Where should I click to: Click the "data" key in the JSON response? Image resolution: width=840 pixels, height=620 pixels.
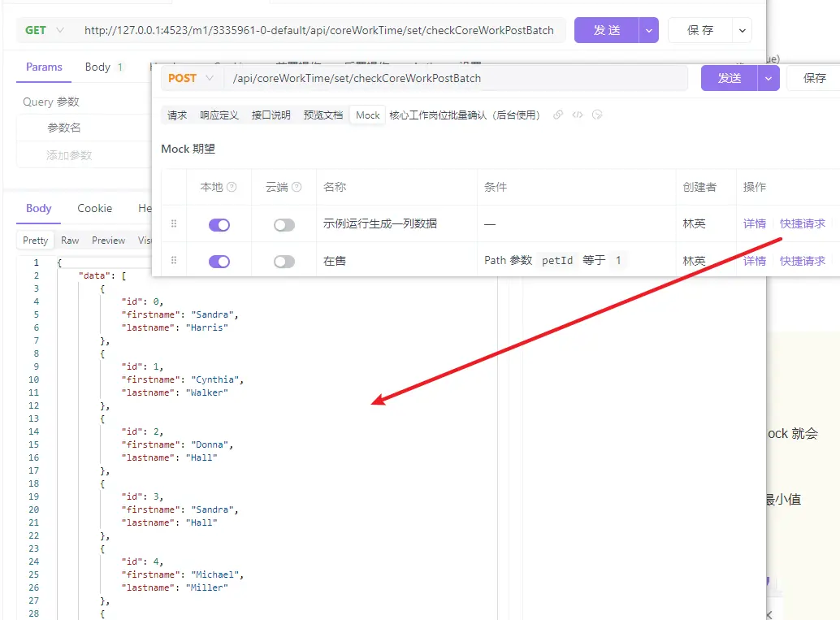(94, 275)
